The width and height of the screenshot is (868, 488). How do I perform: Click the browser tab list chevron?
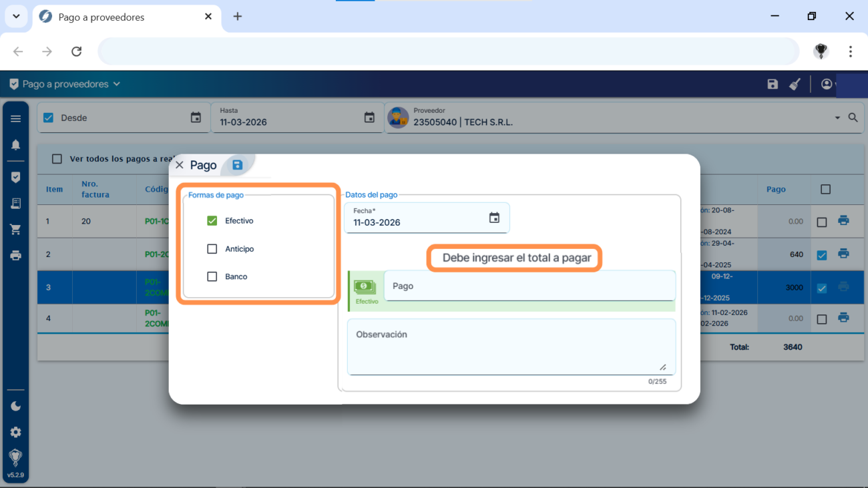point(16,17)
